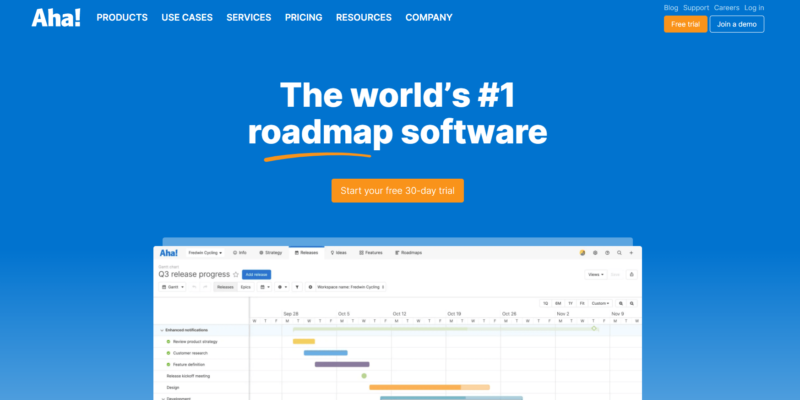Open the Fredwin Cycling workspace dropdown

pos(205,253)
